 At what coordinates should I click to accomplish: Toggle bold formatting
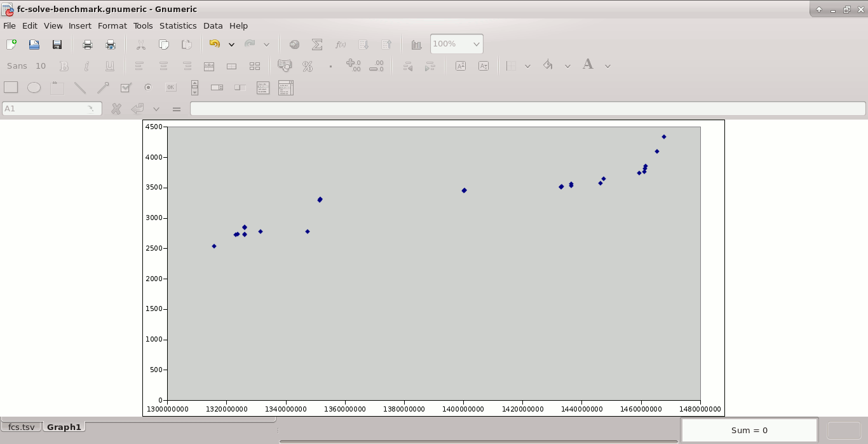click(64, 66)
